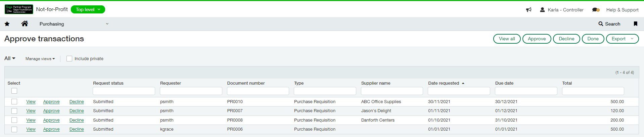
Task: Click the Supplier name filter field
Action: (392, 91)
